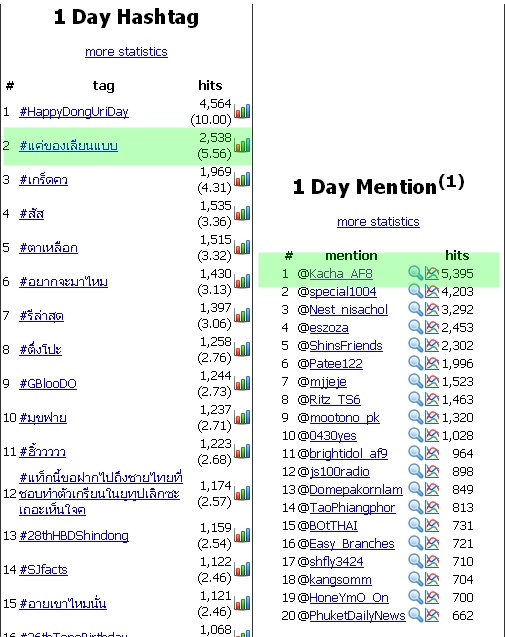The height and width of the screenshot is (637, 505).
Task: Open bar chart icon for #HappyDongUriDay
Action: (242, 111)
